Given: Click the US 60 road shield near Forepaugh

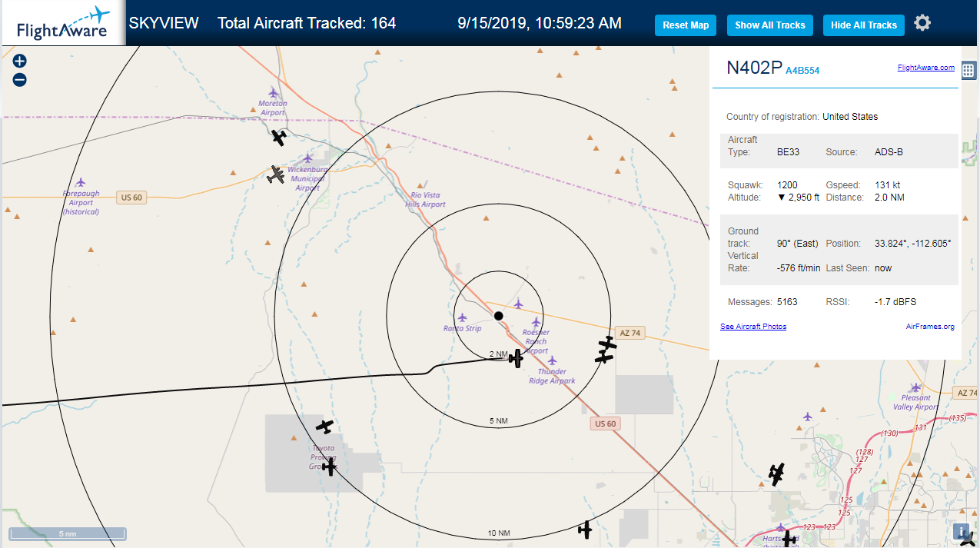Looking at the screenshot, I should [131, 198].
